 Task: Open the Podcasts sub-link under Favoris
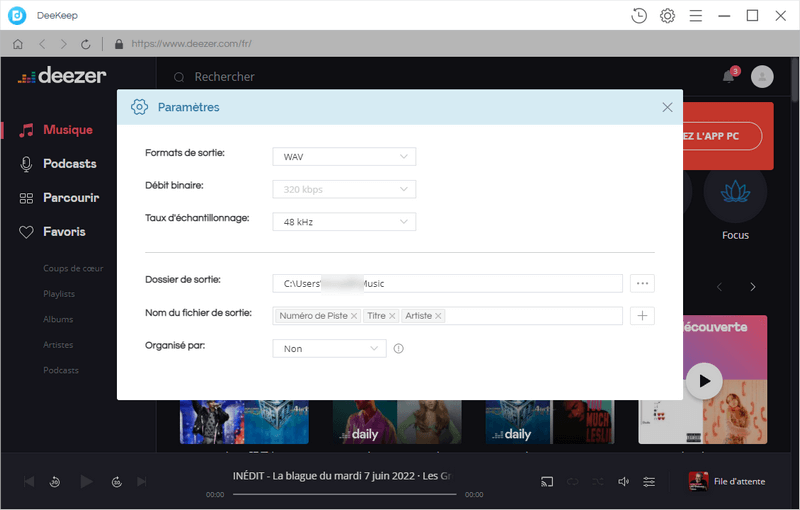pyautogui.click(x=61, y=370)
